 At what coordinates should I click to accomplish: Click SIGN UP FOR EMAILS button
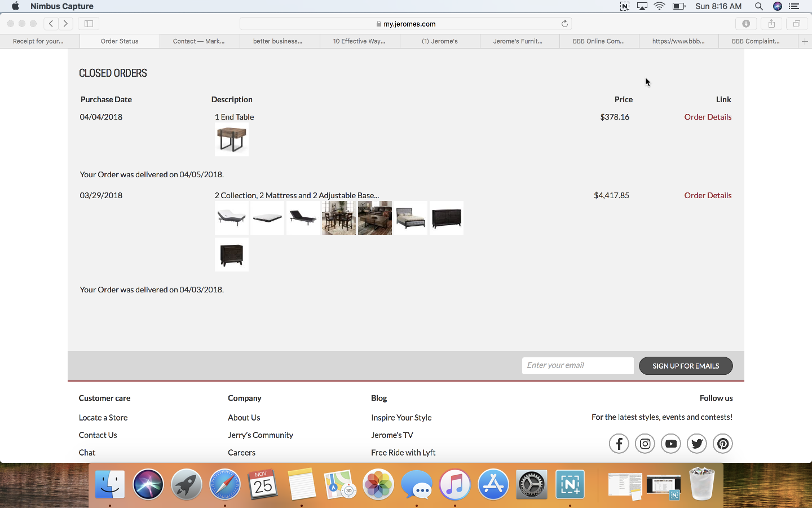coord(686,366)
